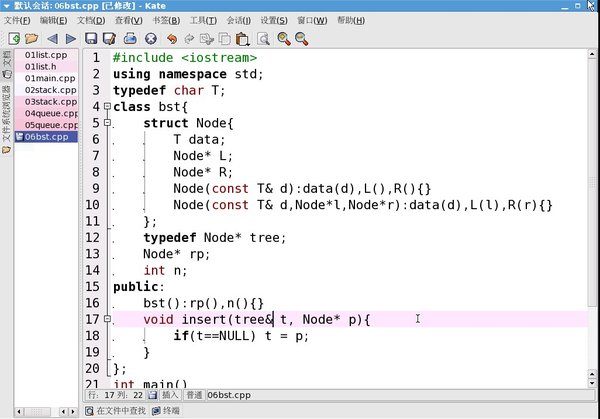Open the Help (H) menu
This screenshot has height=419, width=600.
tap(351, 20)
